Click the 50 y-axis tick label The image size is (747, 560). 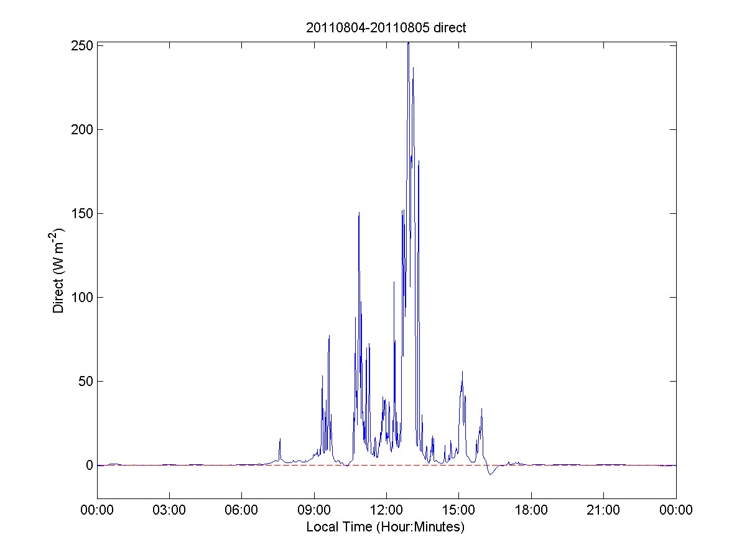coord(85,382)
